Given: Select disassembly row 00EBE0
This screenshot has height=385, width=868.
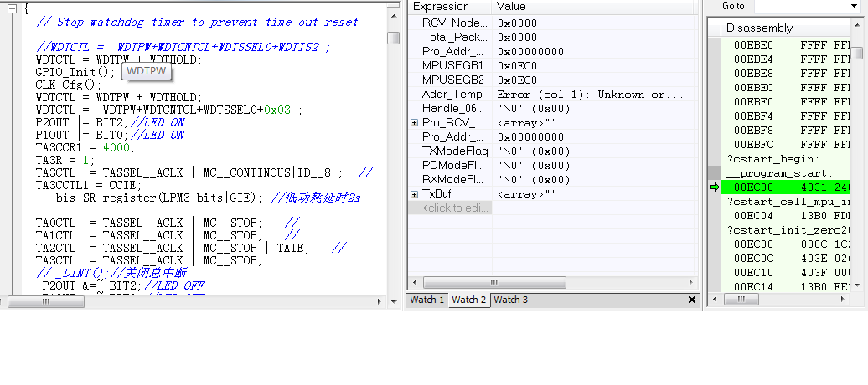Looking at the screenshot, I should tap(786, 45).
